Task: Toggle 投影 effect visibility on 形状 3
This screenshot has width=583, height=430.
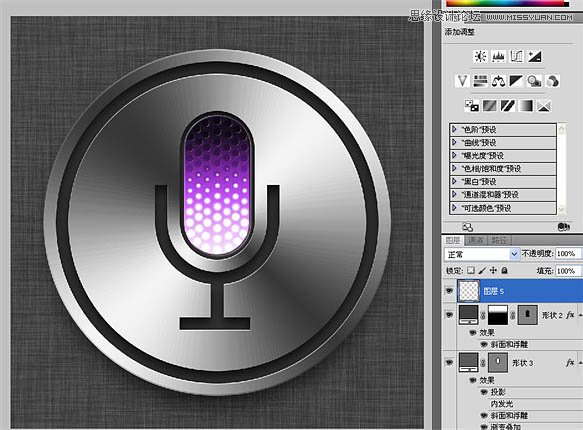Action: [484, 392]
